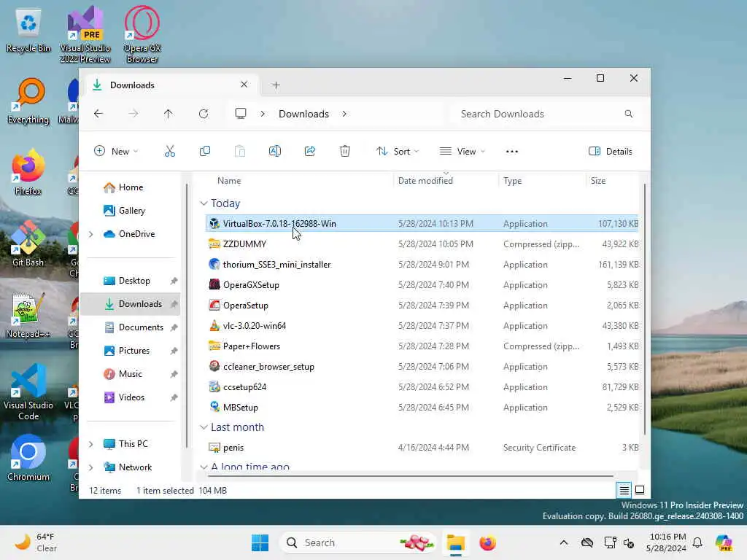Open Git Bash desktop shortcut
Image resolution: width=747 pixels, height=560 pixels.
[x=28, y=244]
